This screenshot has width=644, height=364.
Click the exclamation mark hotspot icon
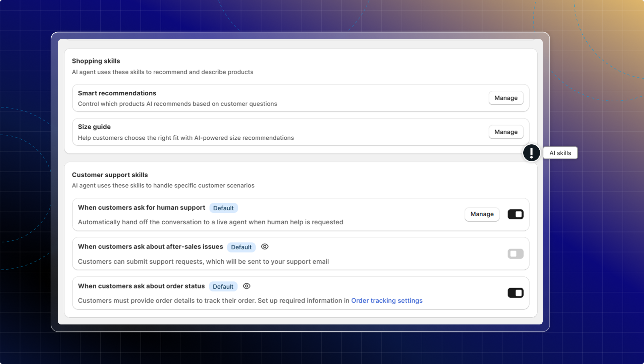531,153
